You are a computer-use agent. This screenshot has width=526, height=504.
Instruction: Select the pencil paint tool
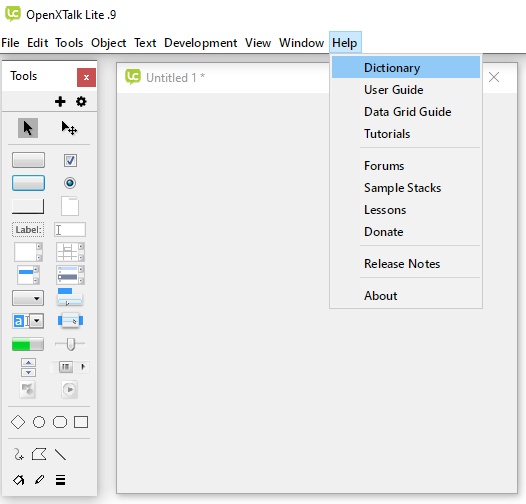click(39, 480)
